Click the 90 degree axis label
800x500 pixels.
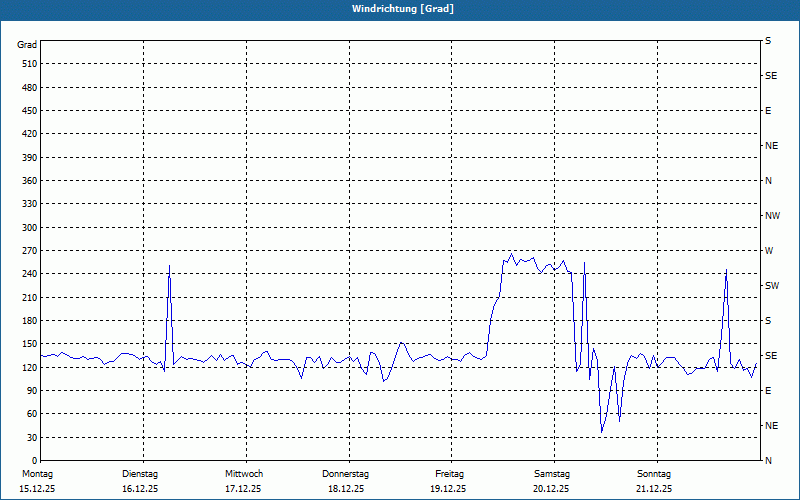point(32,391)
